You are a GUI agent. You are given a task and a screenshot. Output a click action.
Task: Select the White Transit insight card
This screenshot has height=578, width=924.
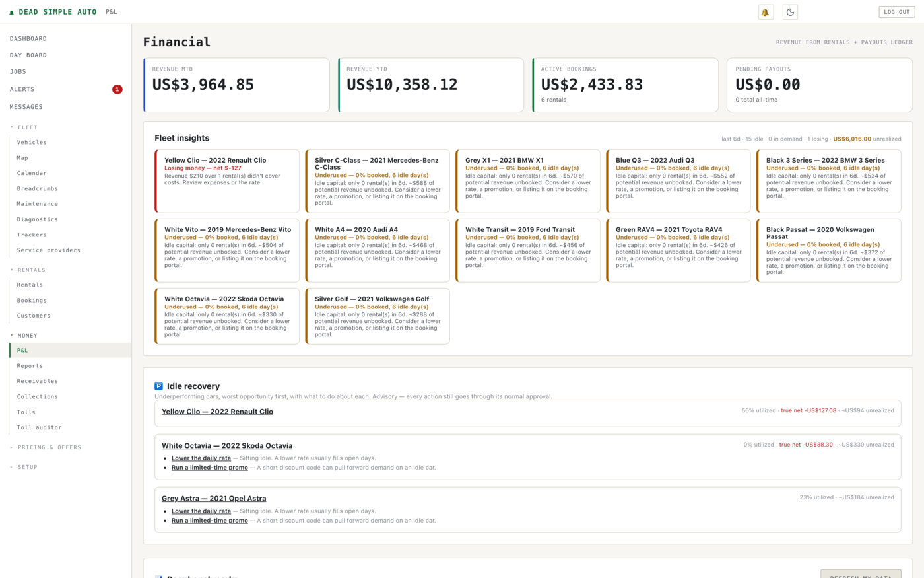528,250
